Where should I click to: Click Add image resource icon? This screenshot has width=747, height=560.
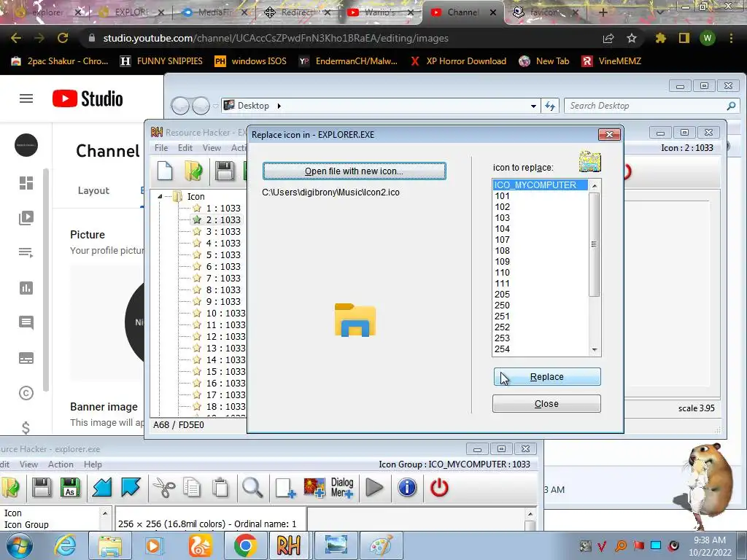tap(314, 488)
